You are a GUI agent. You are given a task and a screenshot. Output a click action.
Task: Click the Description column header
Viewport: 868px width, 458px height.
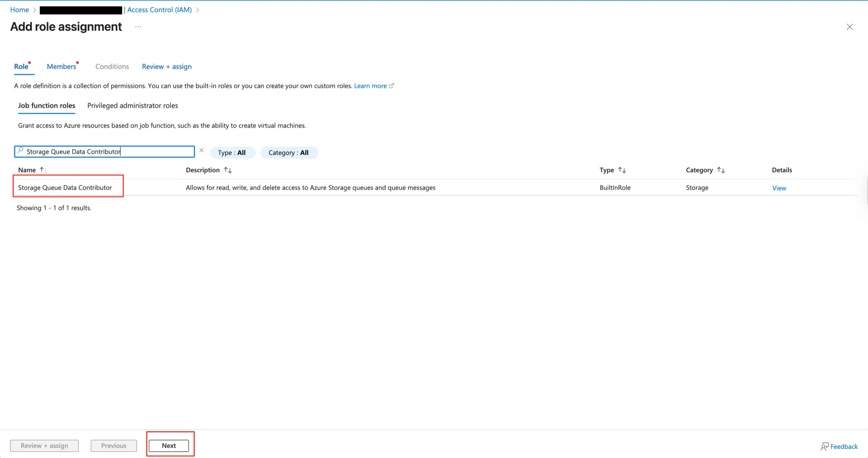click(x=203, y=170)
